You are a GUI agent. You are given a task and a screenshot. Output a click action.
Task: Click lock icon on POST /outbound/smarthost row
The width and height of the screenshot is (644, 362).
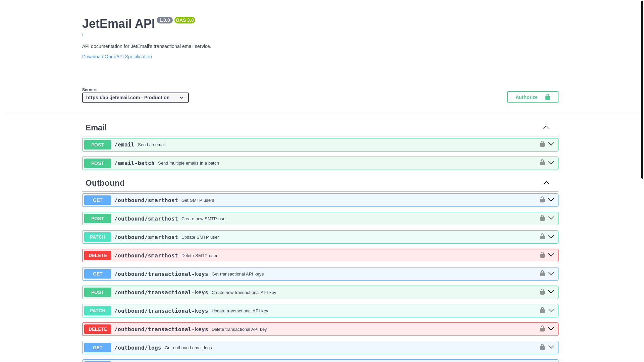coord(542,218)
